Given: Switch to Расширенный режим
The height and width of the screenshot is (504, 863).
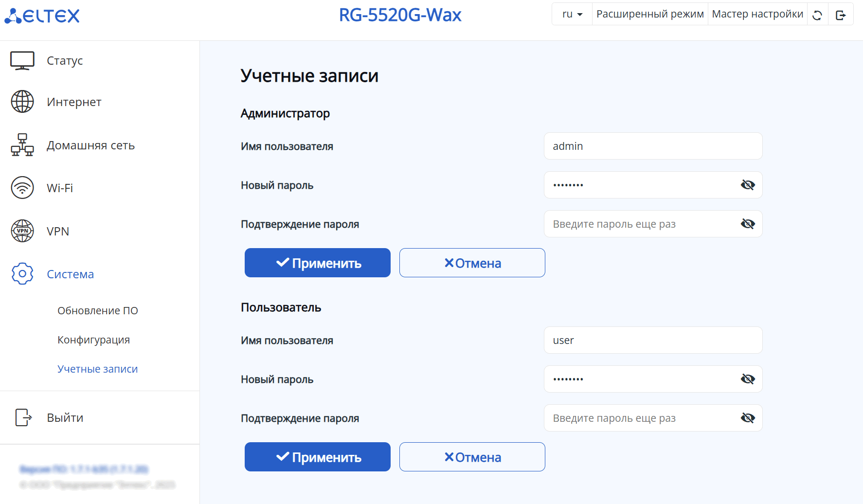Looking at the screenshot, I should pyautogui.click(x=650, y=14).
